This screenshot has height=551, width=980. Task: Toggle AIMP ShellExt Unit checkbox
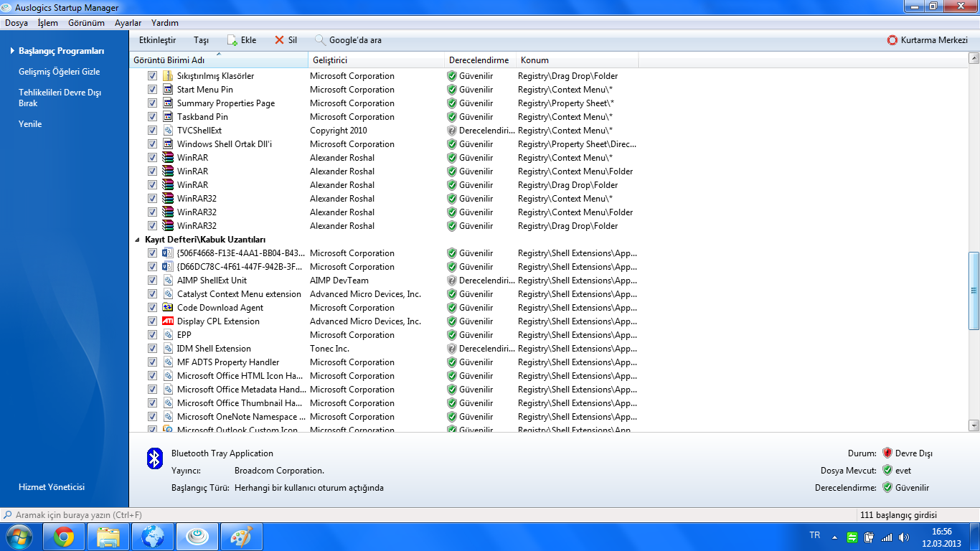(152, 281)
